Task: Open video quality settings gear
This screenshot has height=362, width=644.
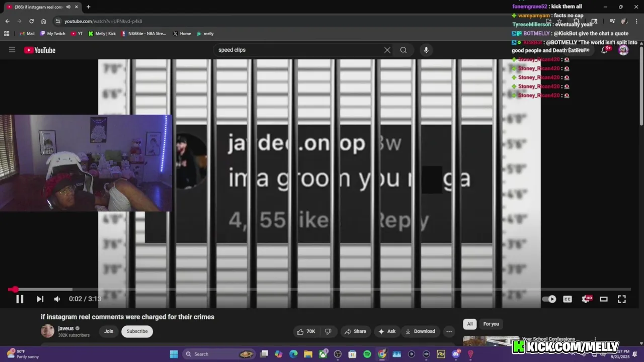Action: (586, 299)
